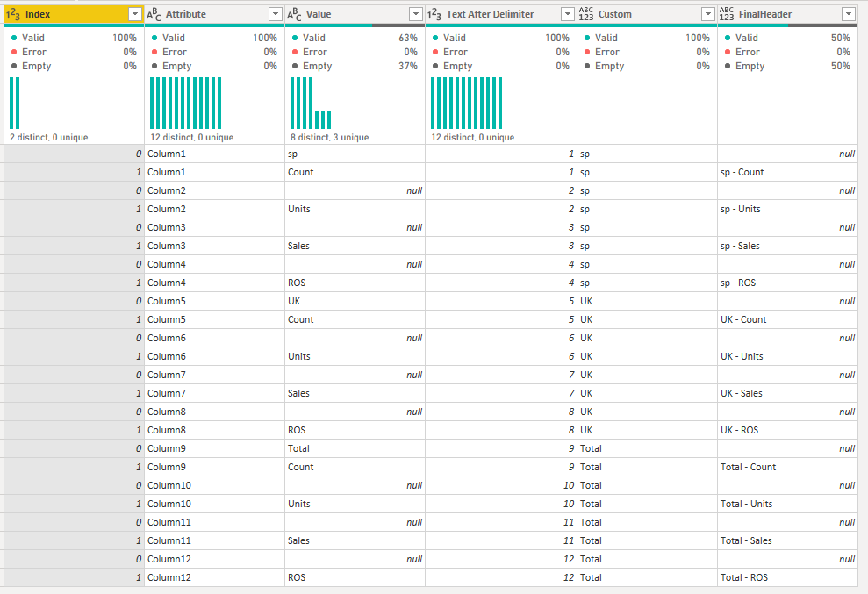868x594 pixels.
Task: Open the Index column filter dropdown
Action: 135,14
